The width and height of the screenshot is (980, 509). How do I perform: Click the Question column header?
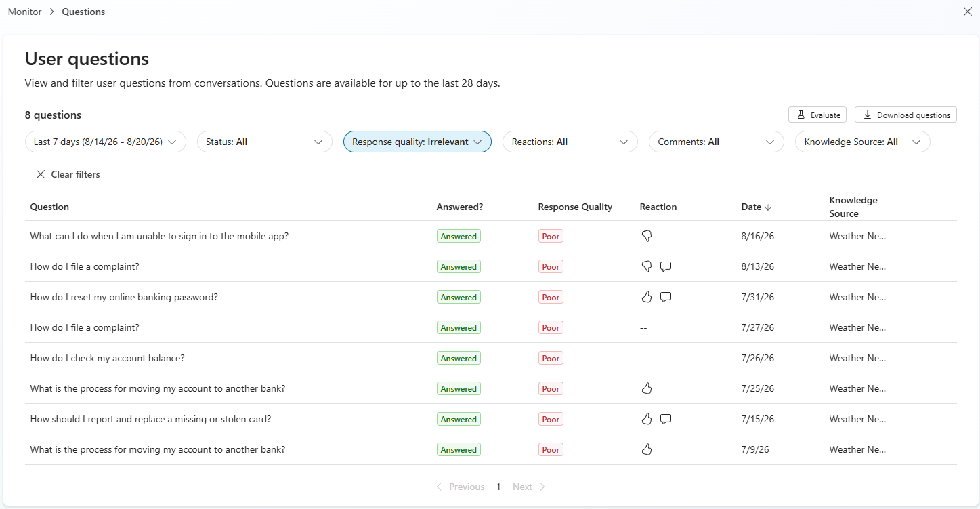[49, 207]
